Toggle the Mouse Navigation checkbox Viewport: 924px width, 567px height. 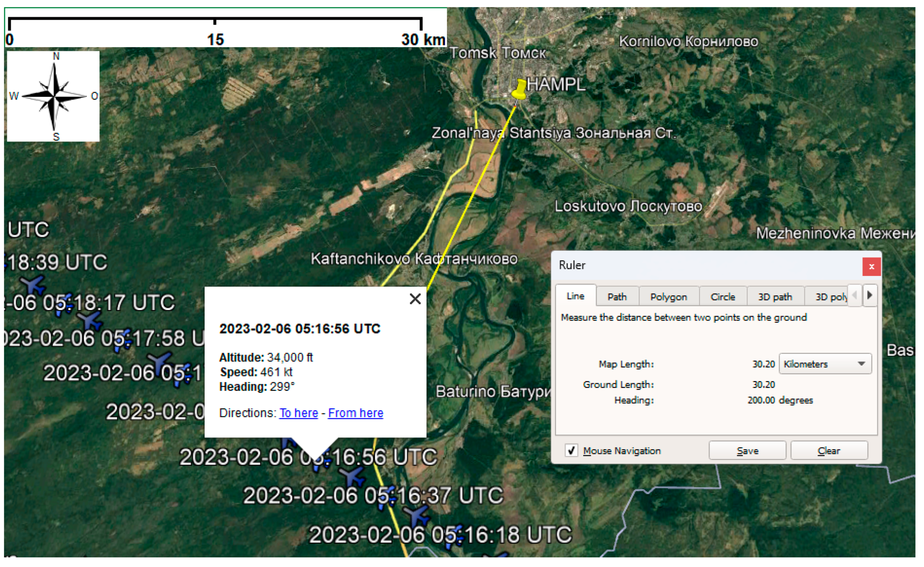point(571,450)
